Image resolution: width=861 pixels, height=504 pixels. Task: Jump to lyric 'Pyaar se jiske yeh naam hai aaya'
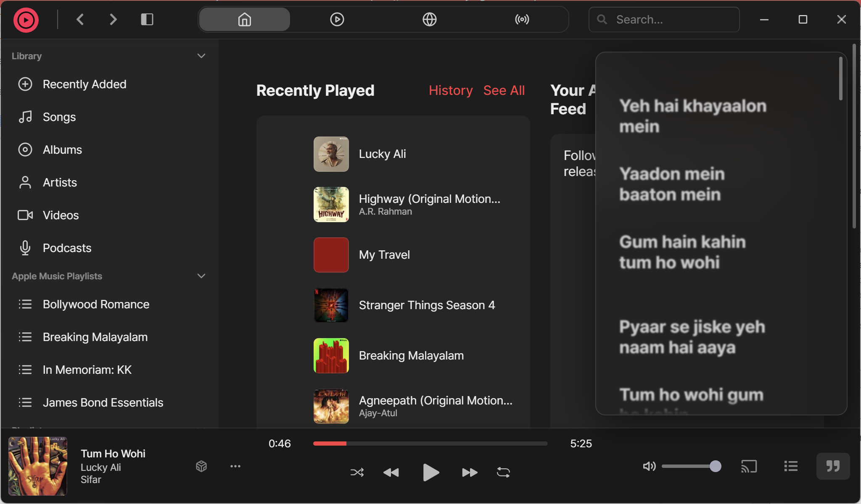692,337
